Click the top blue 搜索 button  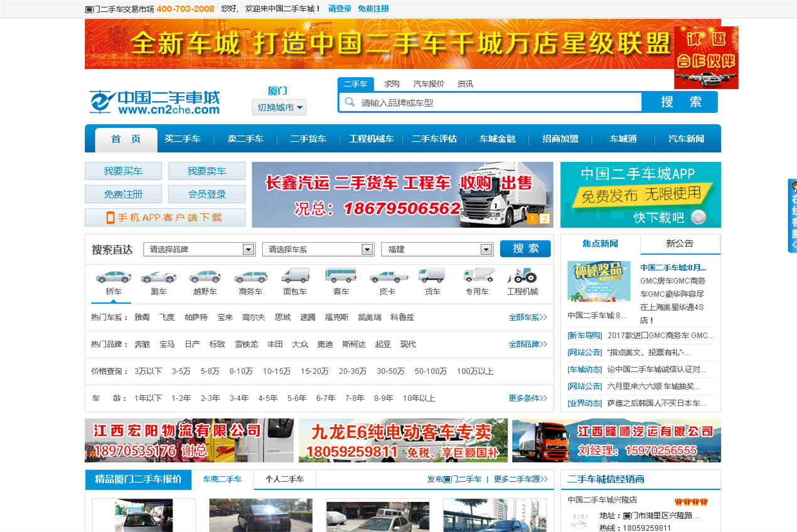click(x=680, y=102)
